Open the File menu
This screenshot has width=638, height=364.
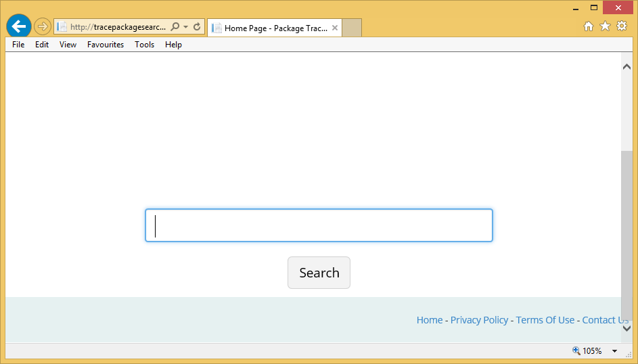pyautogui.click(x=18, y=45)
